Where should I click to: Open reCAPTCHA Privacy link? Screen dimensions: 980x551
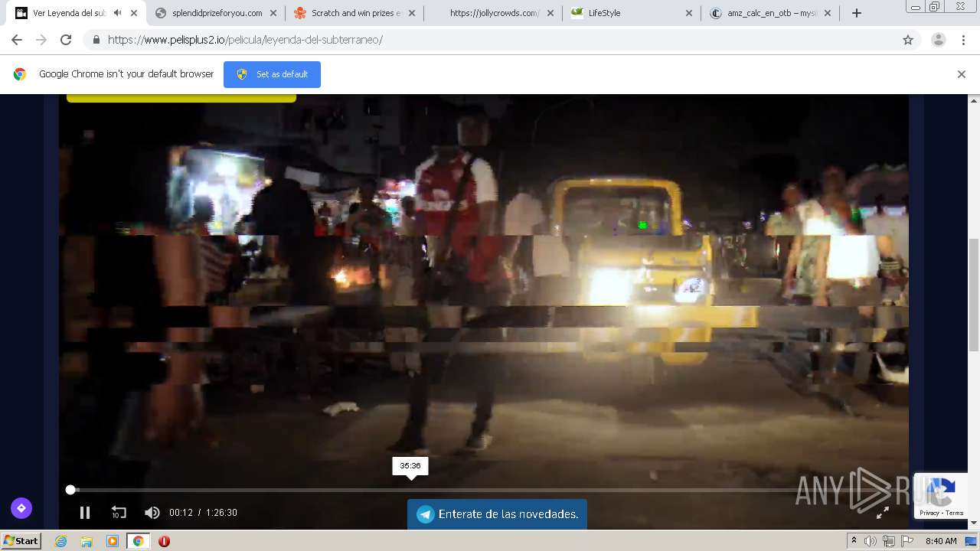(929, 514)
